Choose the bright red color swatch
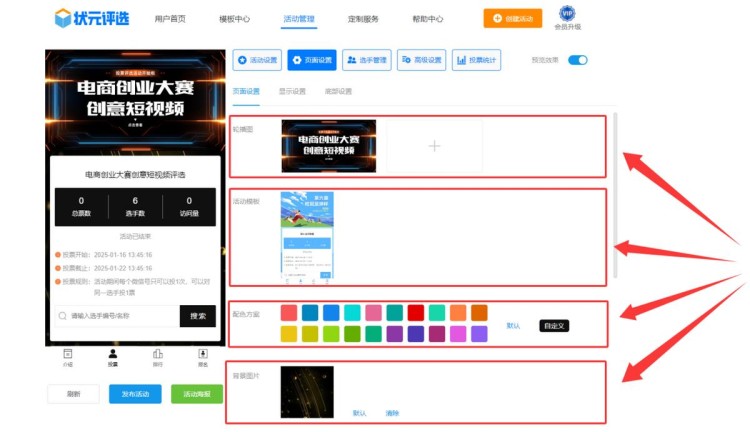Image resolution: width=750 pixels, height=432 pixels. click(415, 313)
